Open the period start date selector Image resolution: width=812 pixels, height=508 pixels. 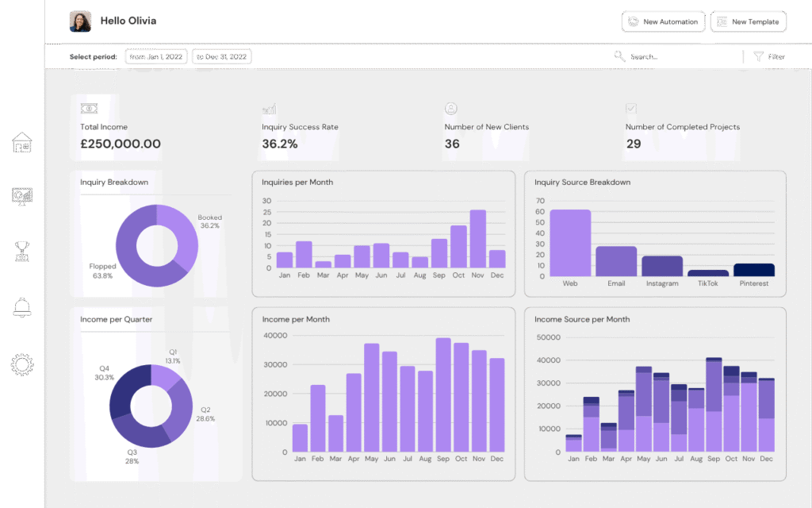click(x=156, y=56)
